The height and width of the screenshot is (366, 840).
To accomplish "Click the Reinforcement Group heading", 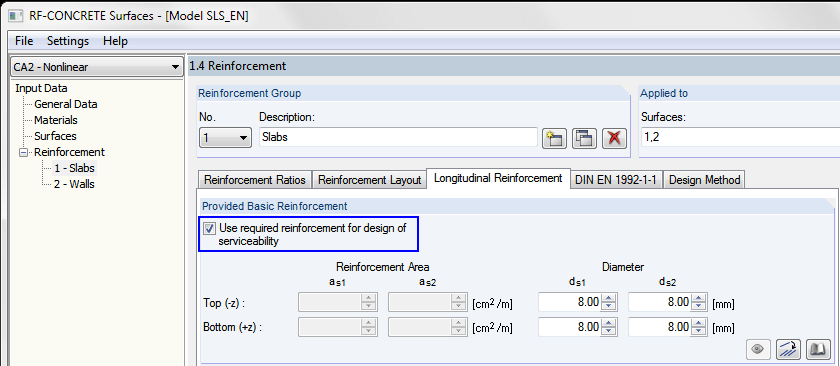I will [250, 93].
